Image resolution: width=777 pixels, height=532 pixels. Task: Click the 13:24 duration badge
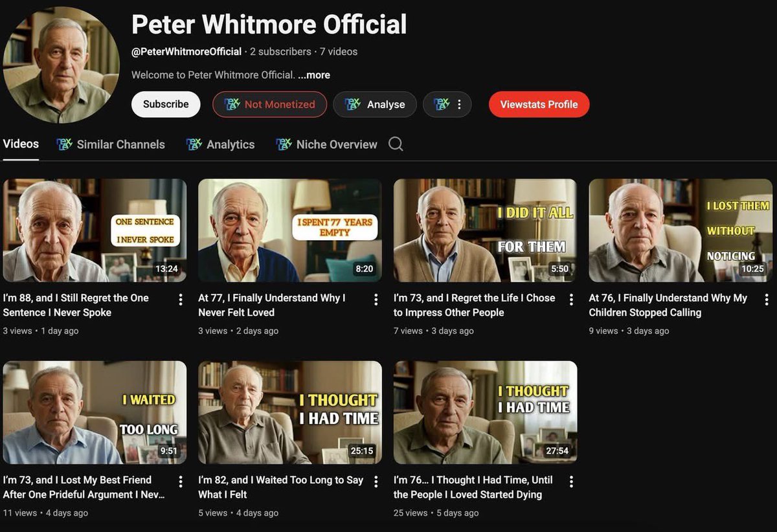(166, 269)
